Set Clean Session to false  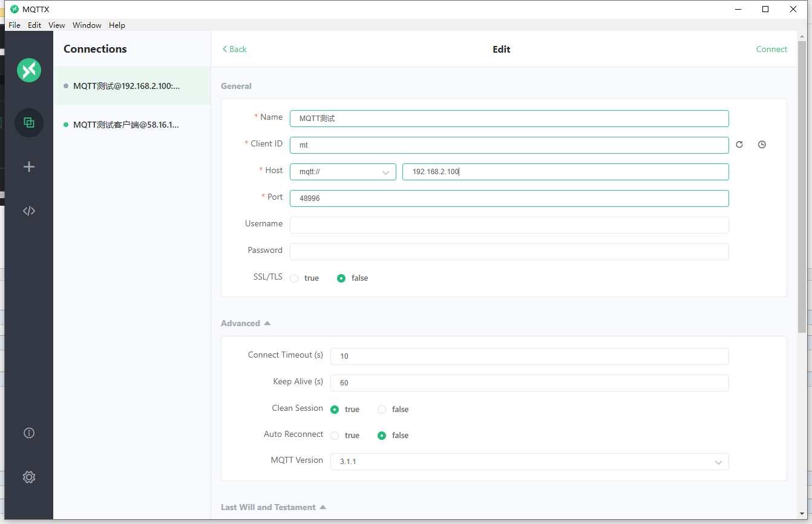[393, 410]
